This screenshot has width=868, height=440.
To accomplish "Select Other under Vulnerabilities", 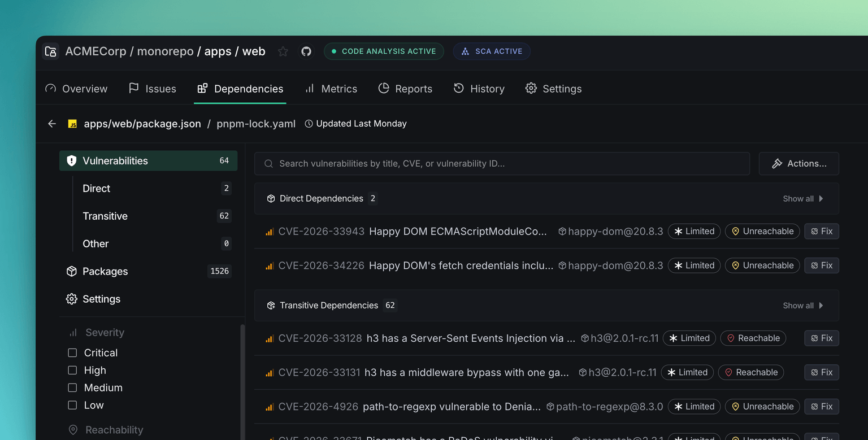I will (x=156, y=244).
